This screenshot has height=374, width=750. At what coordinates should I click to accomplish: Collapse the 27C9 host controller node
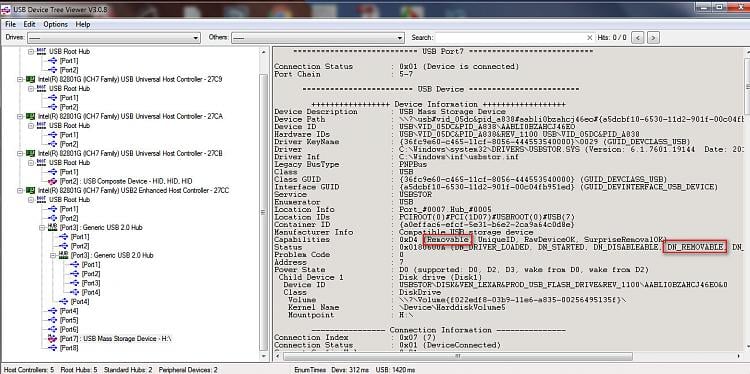(x=20, y=79)
